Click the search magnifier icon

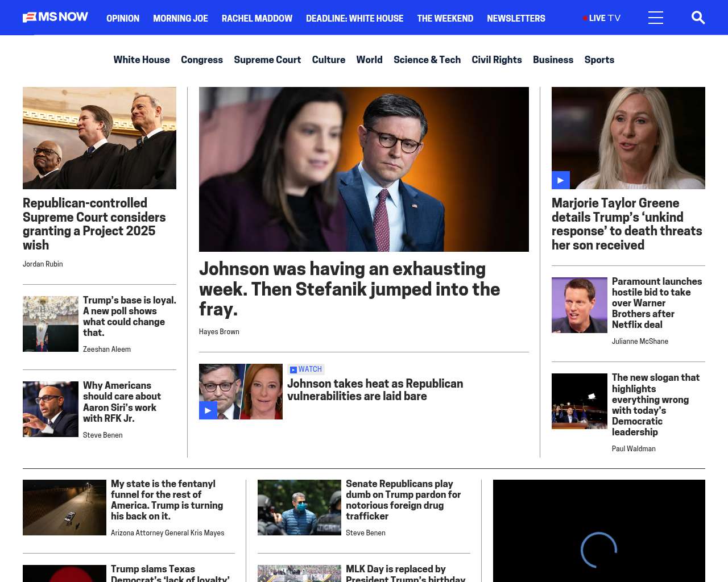click(698, 18)
